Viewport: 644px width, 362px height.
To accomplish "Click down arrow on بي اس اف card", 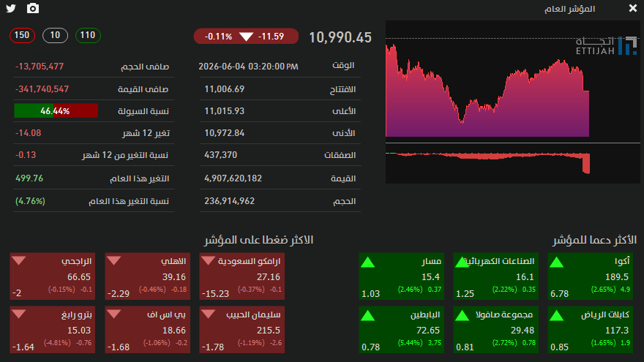I will click(x=113, y=314).
